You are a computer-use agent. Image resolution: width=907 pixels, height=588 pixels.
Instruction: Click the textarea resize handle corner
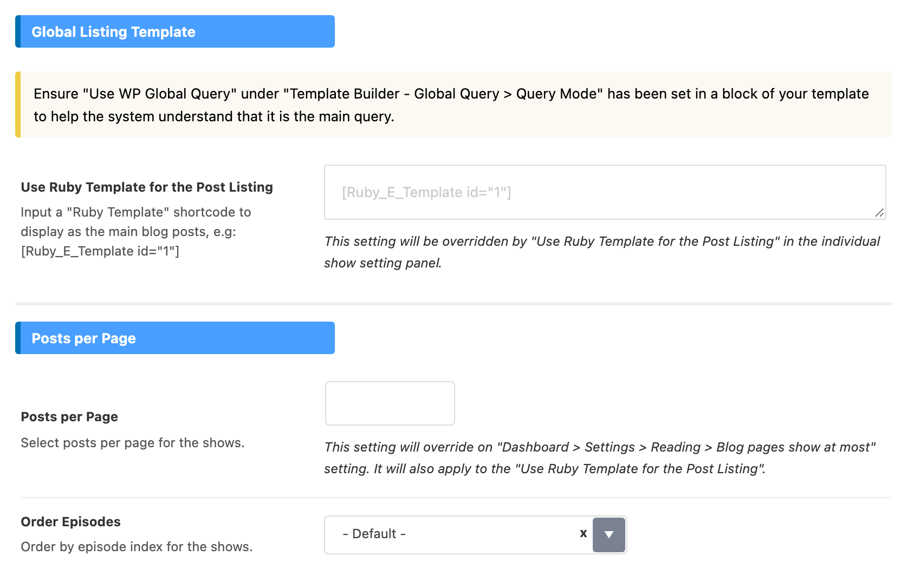[x=879, y=213]
